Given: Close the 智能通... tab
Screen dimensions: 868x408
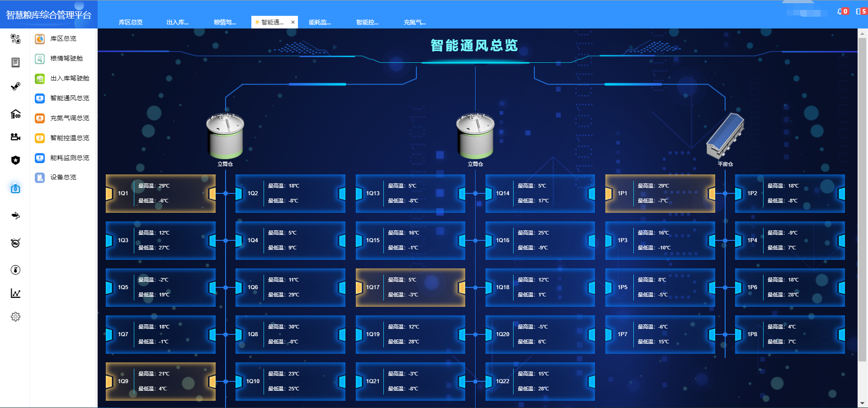Looking at the screenshot, I should coord(293,22).
